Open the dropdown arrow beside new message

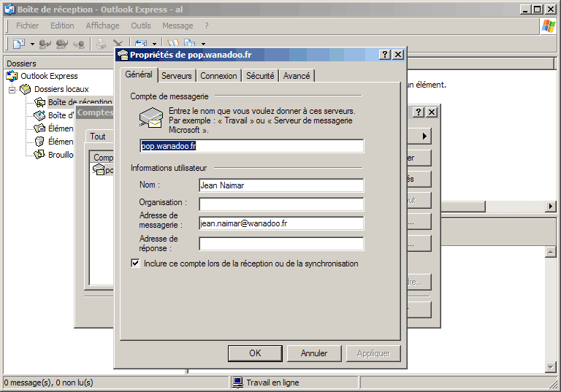point(31,44)
